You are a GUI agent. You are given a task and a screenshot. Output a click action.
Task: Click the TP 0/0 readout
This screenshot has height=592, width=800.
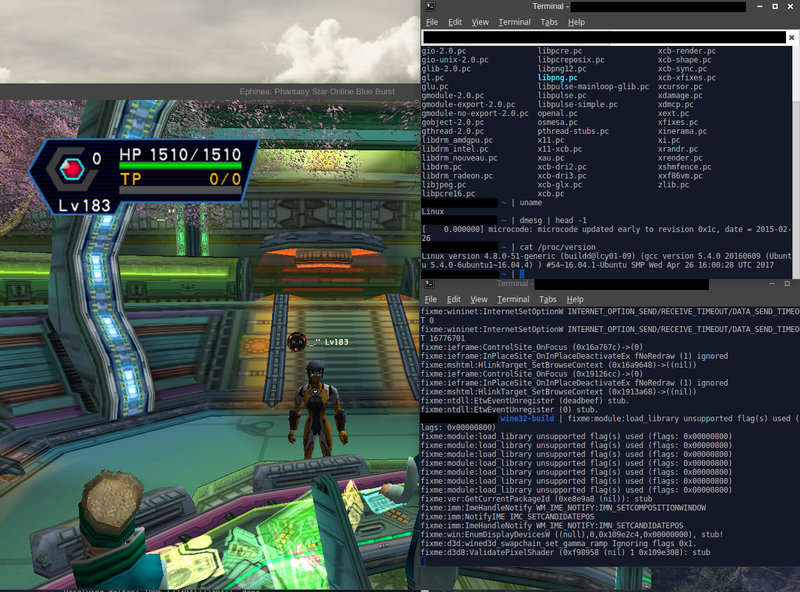pyautogui.click(x=181, y=179)
